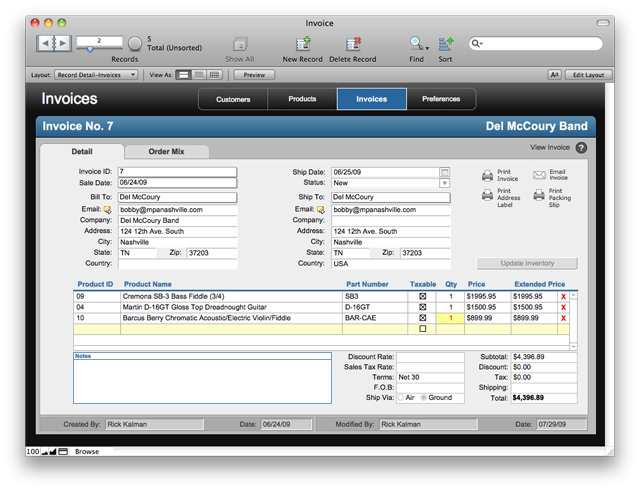Click the Email Invoice envelope icon
The height and width of the screenshot is (491, 640).
click(x=539, y=175)
